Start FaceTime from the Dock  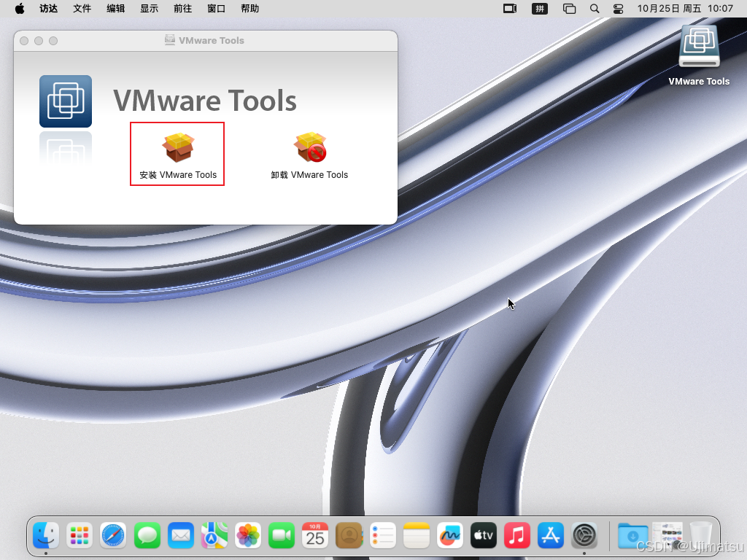tap(282, 535)
